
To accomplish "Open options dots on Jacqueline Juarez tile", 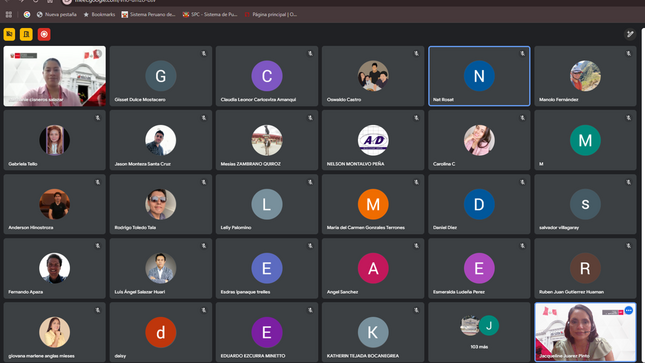I will (629, 310).
